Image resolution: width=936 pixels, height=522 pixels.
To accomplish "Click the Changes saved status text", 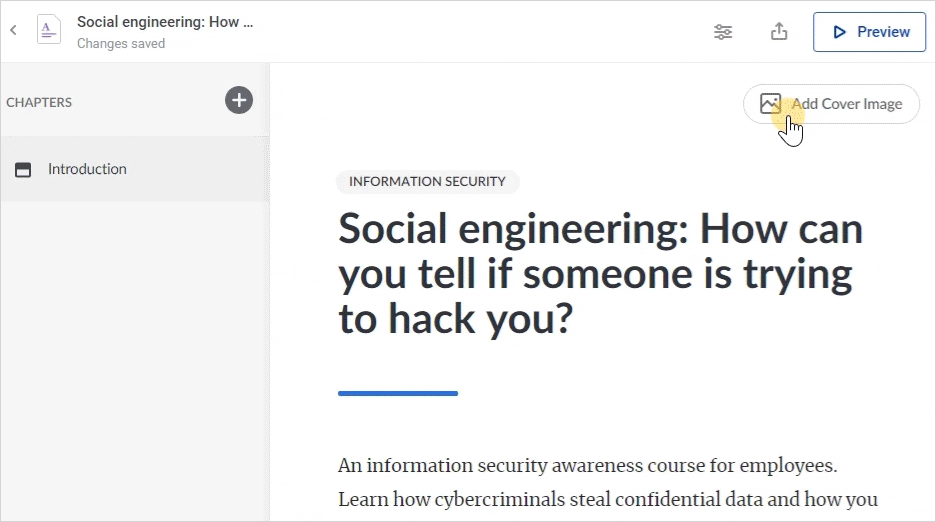I will 121,44.
